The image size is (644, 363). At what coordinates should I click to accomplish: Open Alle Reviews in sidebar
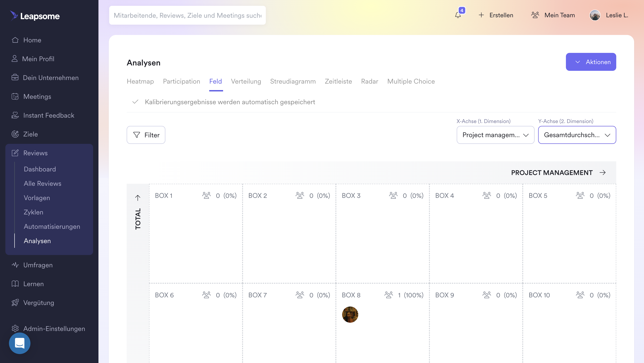(x=43, y=183)
